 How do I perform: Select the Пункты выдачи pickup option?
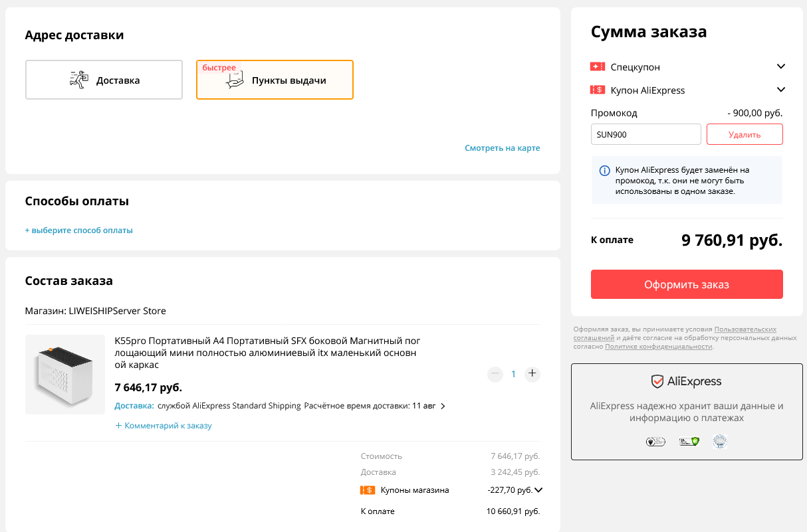point(275,80)
